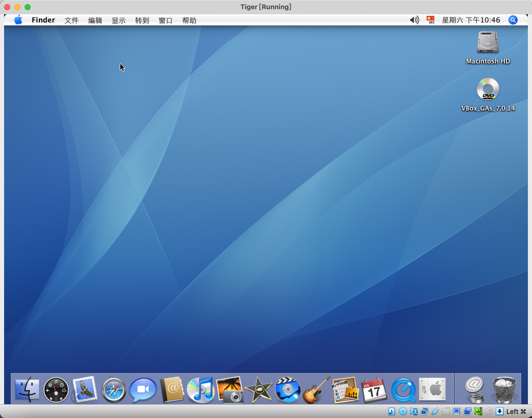Launch iTunes from the Dock
The width and height of the screenshot is (532, 418).
point(201,390)
